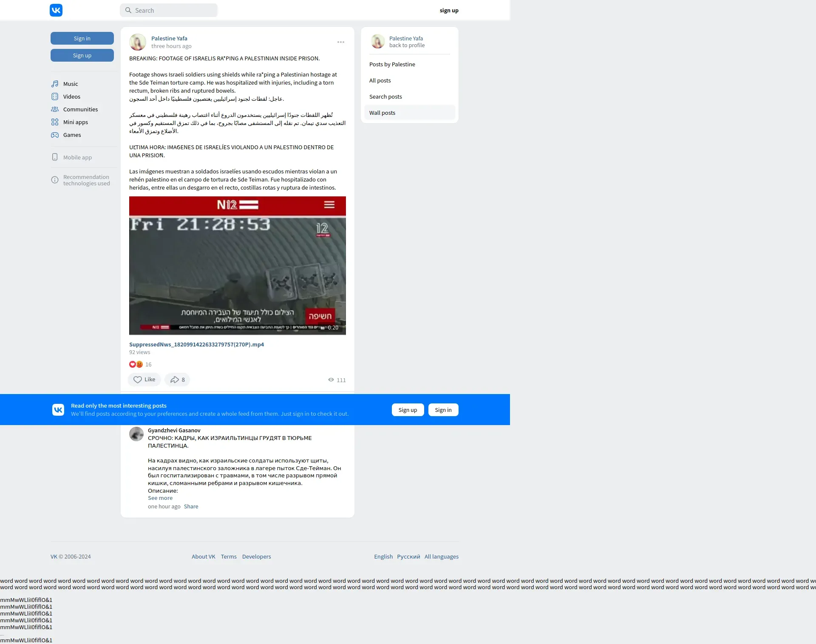Toggle Like on the Palestine Yafa post
Image resolution: width=816 pixels, height=644 pixels.
coord(144,380)
